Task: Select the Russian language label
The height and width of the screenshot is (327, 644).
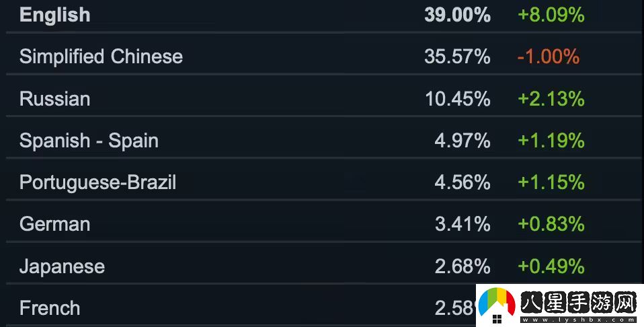Action: [54, 99]
